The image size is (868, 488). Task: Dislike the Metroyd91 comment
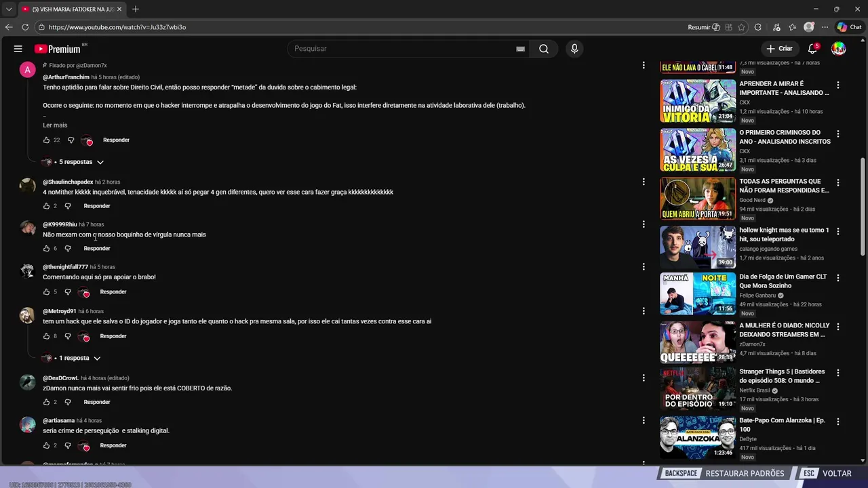pos(68,336)
